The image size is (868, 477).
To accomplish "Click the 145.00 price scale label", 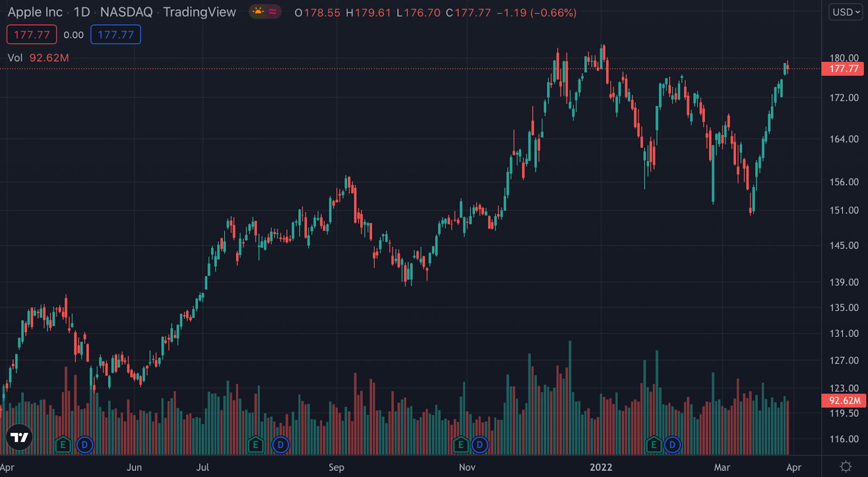I will coord(844,246).
